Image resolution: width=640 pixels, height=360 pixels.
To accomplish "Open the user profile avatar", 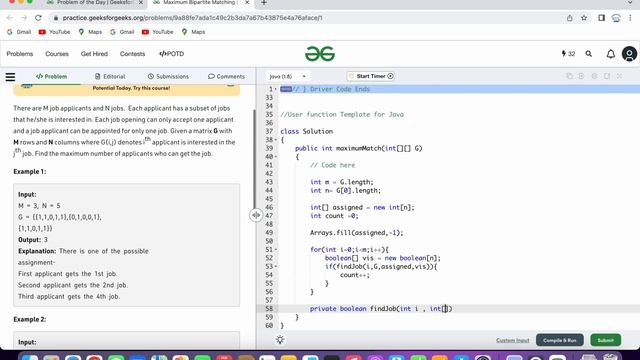I will [629, 54].
